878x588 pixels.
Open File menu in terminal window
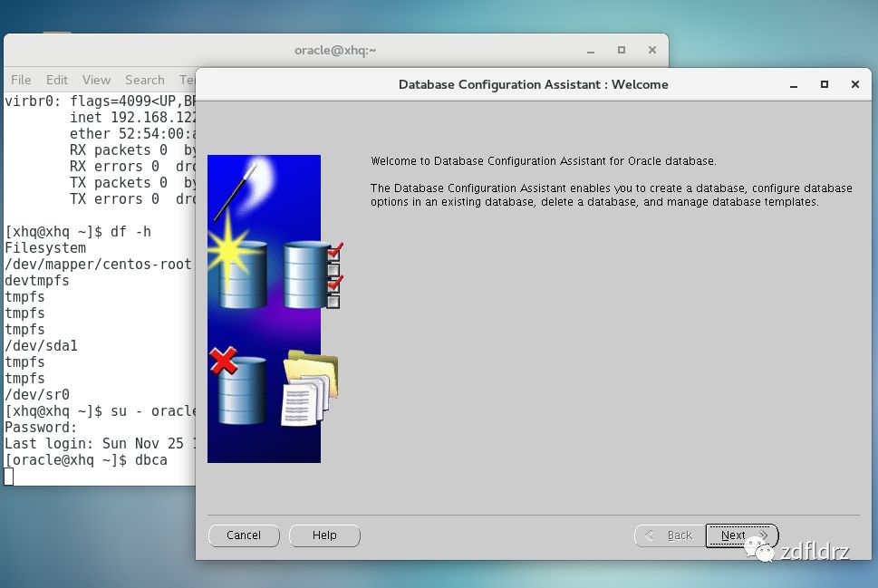coord(21,80)
